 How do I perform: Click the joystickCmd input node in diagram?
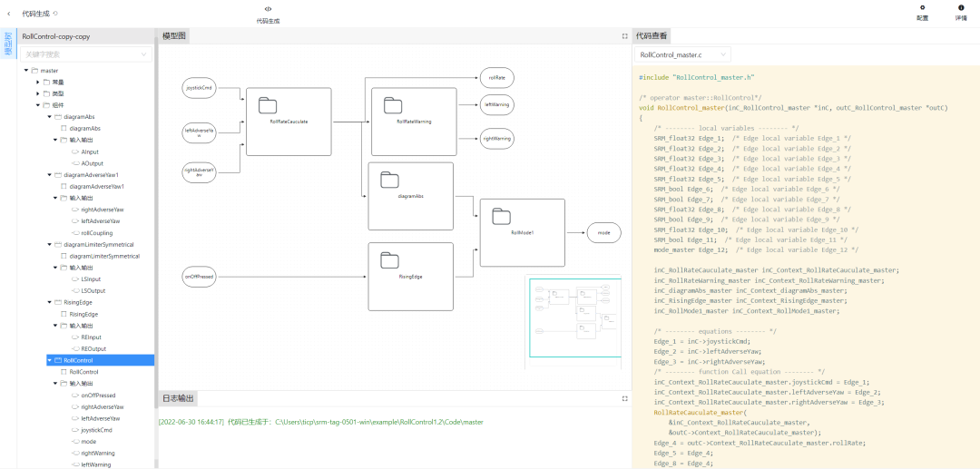(199, 88)
